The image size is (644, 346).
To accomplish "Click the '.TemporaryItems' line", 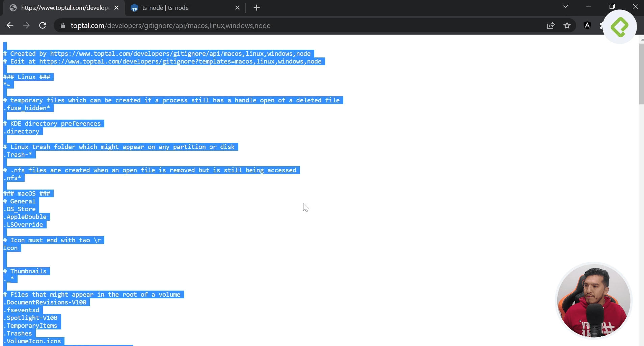I will point(30,326).
